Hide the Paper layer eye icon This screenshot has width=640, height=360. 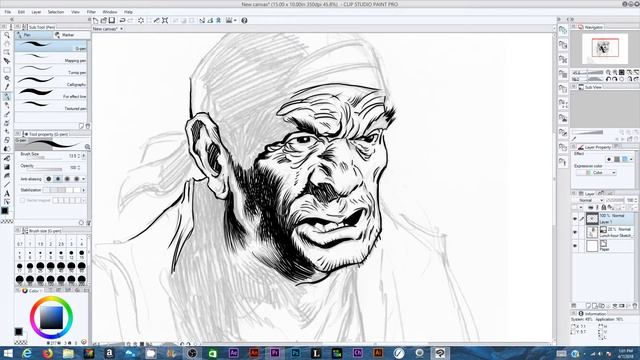pyautogui.click(x=575, y=246)
